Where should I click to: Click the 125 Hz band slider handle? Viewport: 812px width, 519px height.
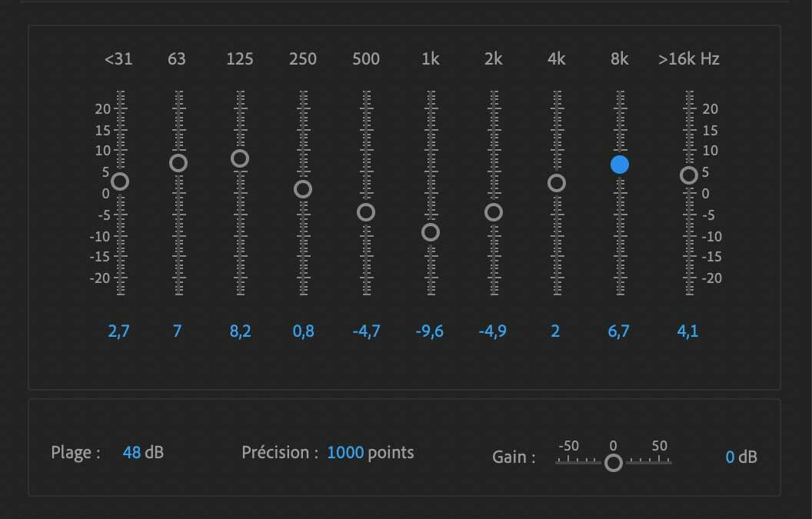[x=240, y=158]
